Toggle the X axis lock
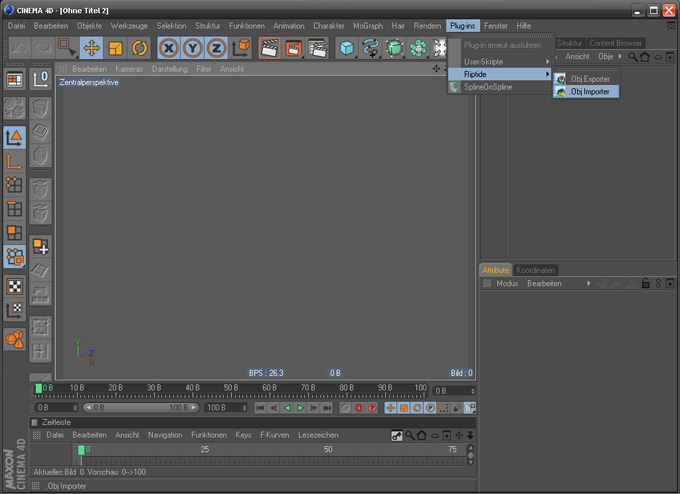680x494 pixels. point(169,48)
